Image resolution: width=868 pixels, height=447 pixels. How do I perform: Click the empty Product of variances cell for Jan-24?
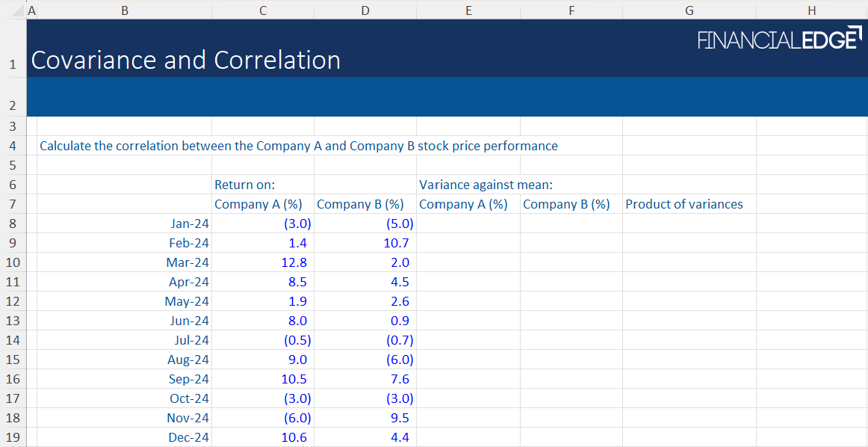[x=689, y=223]
